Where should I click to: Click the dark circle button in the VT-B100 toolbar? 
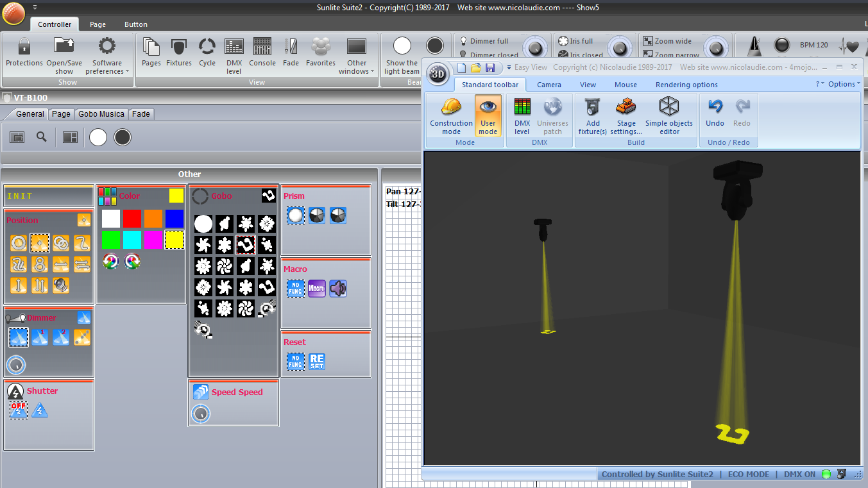(123, 137)
